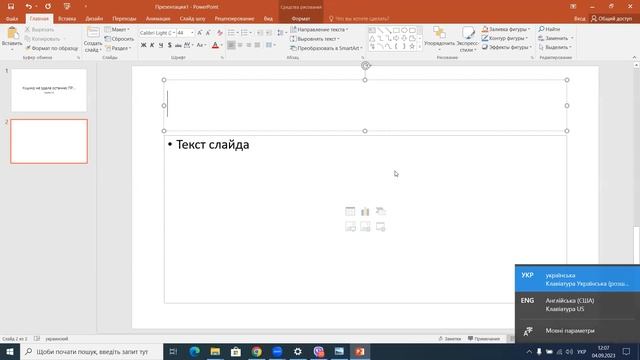
Task: Toggle Примечания (Comments) pane in status bar
Action: point(484,339)
